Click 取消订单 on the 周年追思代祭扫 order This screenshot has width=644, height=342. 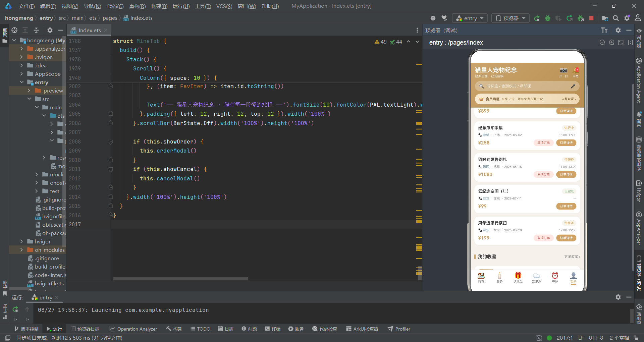click(x=543, y=238)
